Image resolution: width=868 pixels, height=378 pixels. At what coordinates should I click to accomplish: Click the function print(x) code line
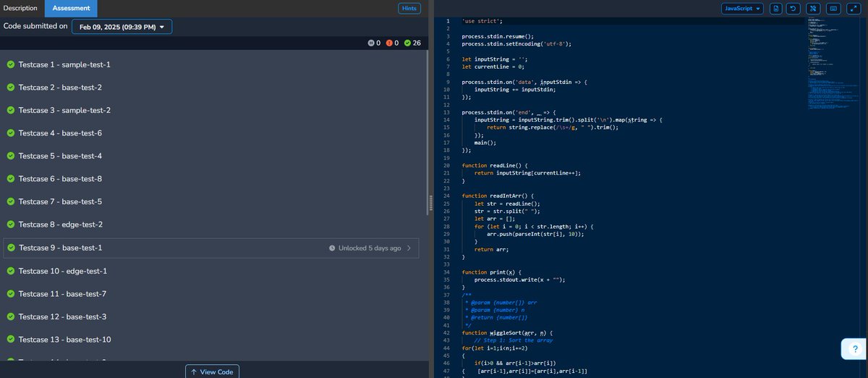pos(492,272)
